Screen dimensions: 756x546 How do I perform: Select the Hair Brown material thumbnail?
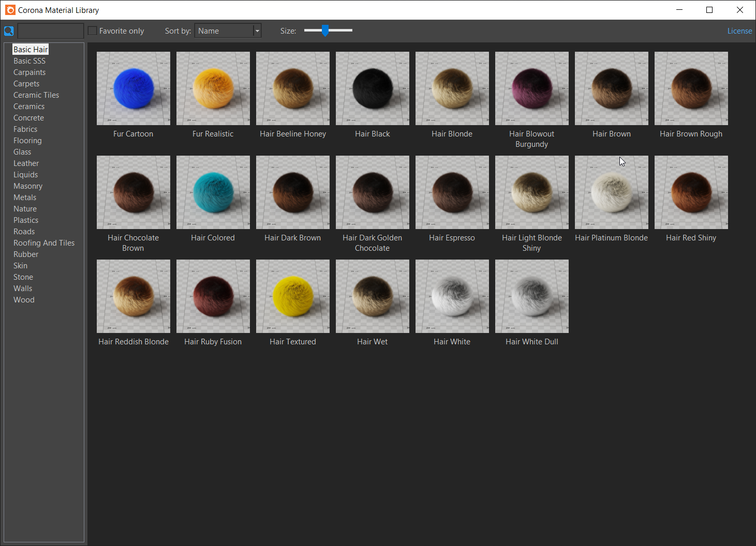[x=612, y=88]
